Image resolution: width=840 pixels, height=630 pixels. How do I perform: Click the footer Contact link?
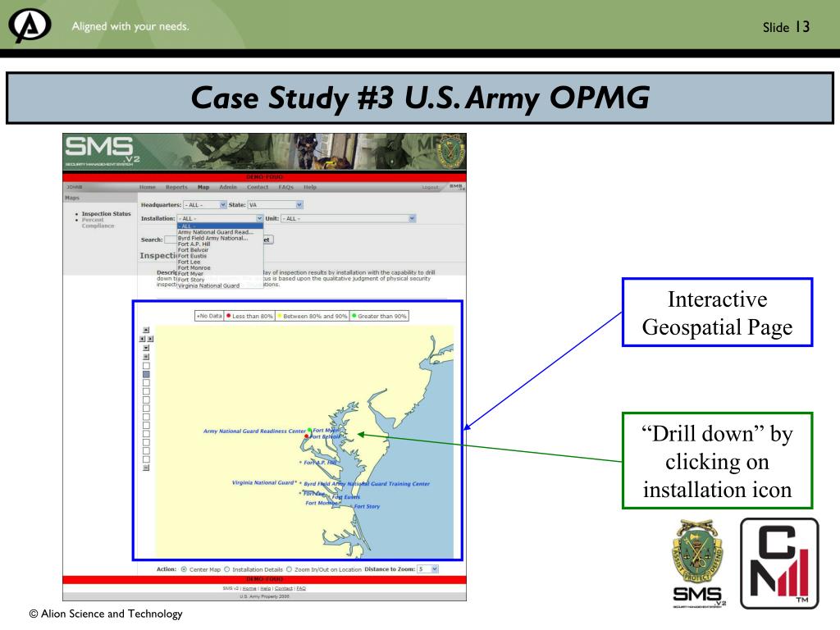[x=283, y=588]
